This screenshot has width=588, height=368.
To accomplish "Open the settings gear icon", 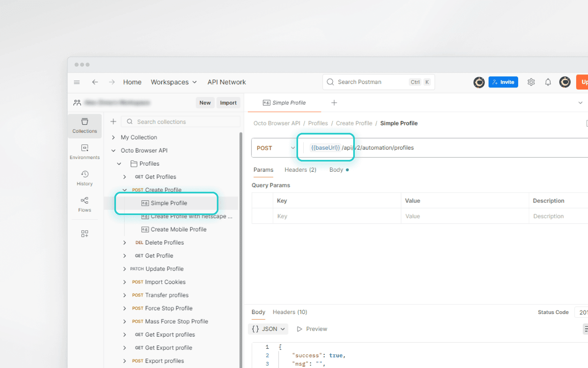I will pos(531,82).
